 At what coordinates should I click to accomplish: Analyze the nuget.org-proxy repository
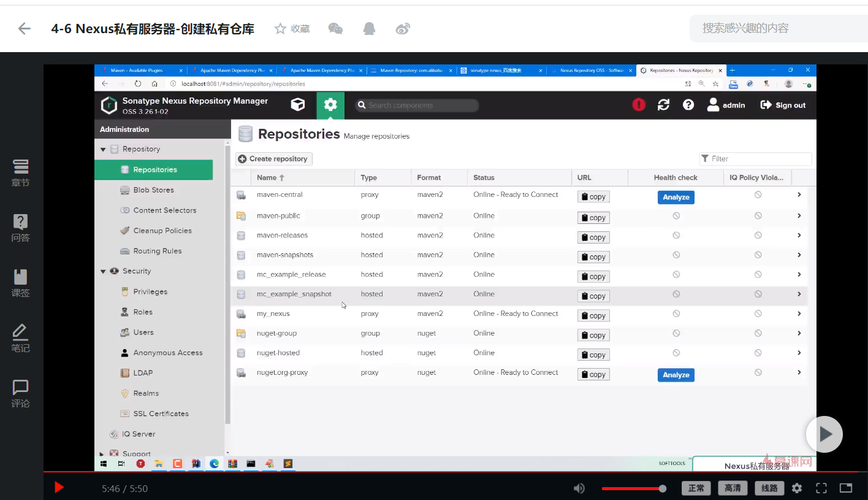pos(676,375)
